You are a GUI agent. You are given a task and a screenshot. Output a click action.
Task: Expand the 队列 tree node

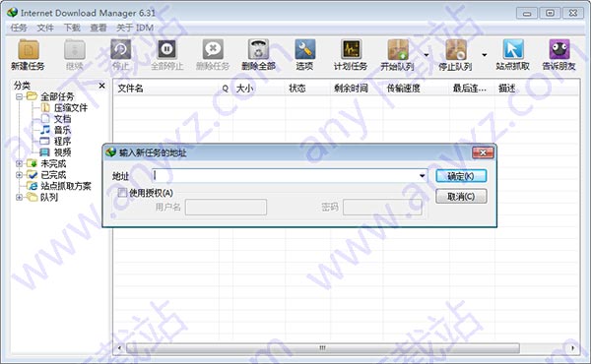click(x=19, y=197)
